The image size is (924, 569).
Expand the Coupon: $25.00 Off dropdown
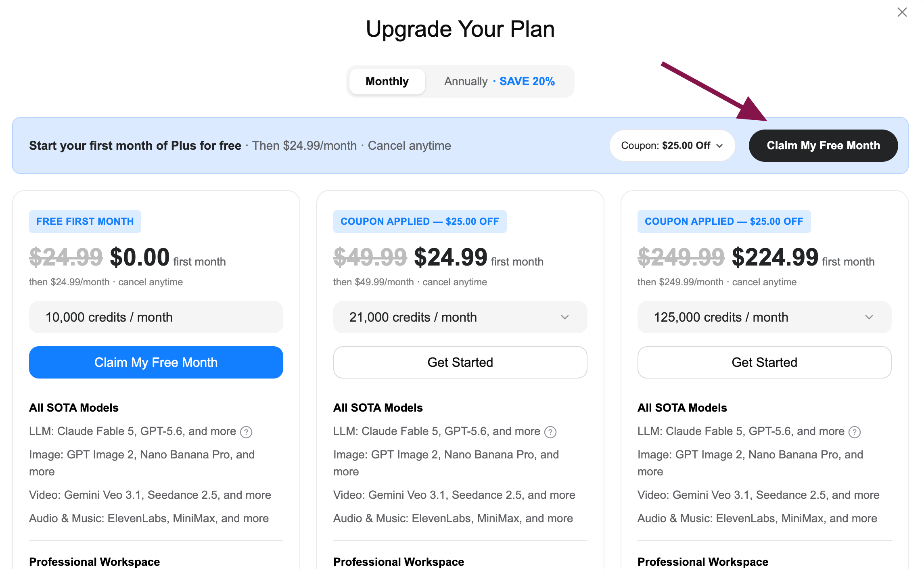[672, 146]
